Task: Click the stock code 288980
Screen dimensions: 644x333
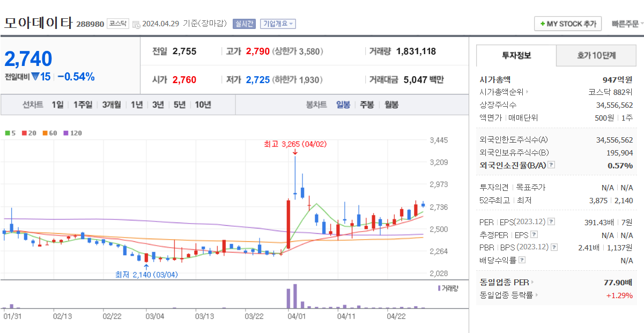Action: (x=90, y=24)
